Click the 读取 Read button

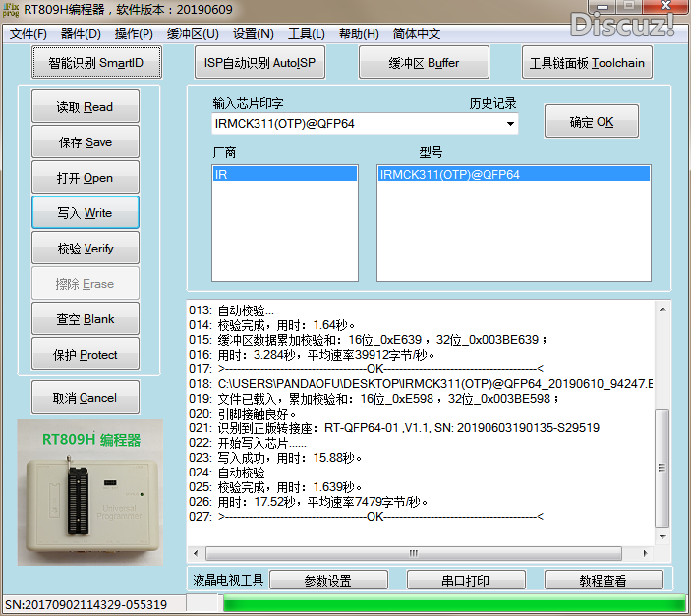pyautogui.click(x=85, y=107)
